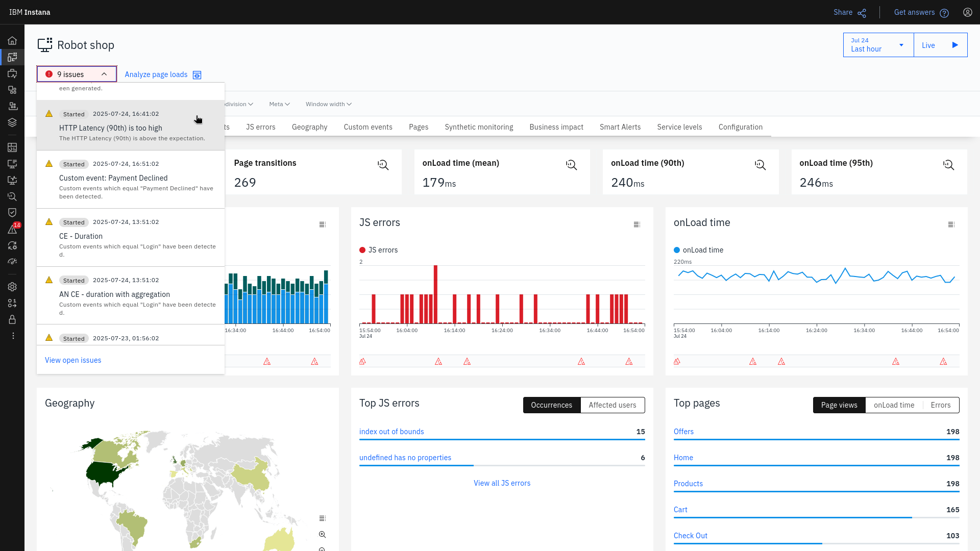Open the Settings gear in the sidebar
This screenshot has width=980, height=551.
click(x=12, y=287)
